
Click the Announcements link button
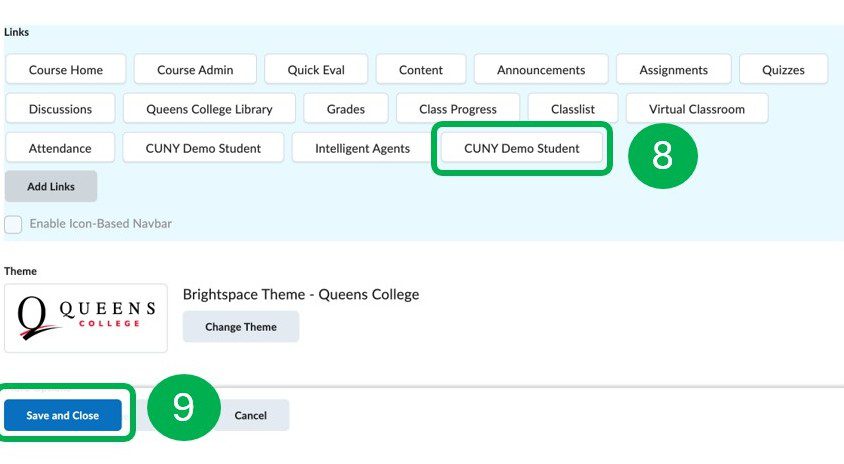[x=541, y=69]
